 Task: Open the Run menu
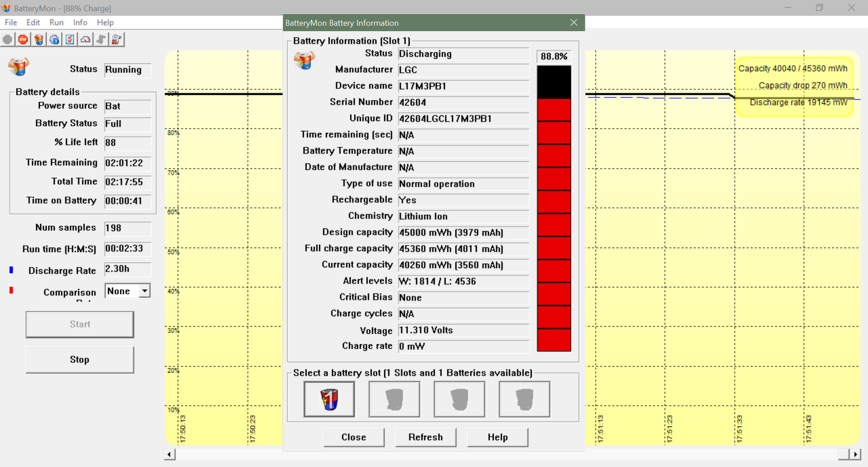pos(57,23)
